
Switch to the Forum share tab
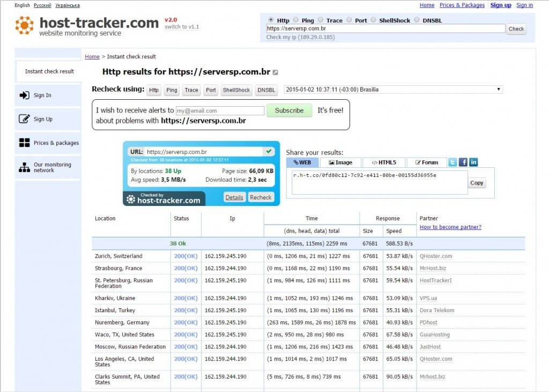[427, 162]
